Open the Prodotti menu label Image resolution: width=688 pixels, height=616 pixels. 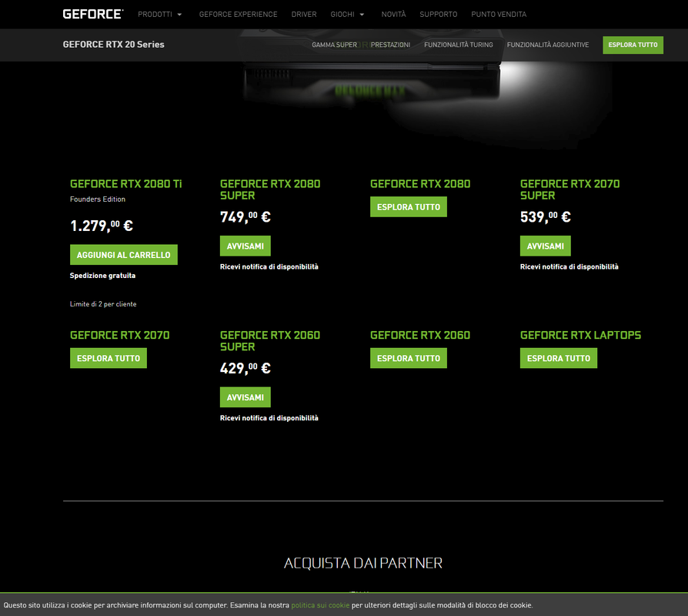(155, 15)
